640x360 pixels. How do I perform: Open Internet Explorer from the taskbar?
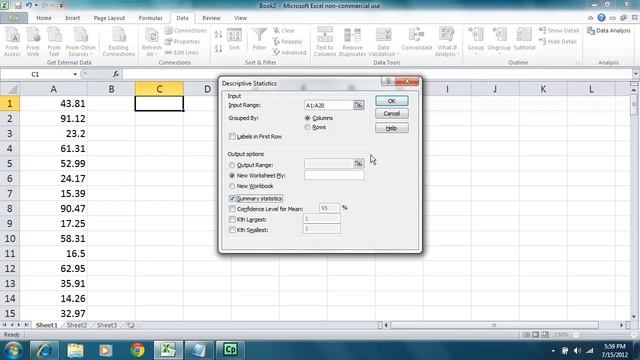(44, 350)
